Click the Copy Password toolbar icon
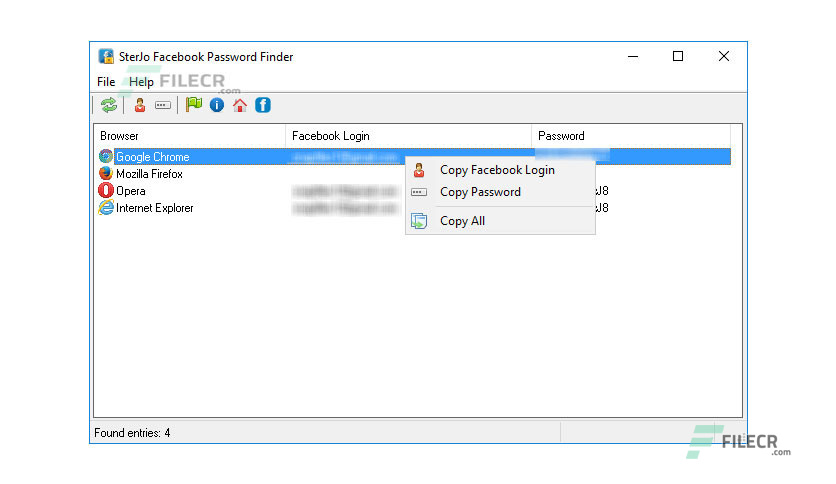Screen dimensions: 836x484 [163, 105]
